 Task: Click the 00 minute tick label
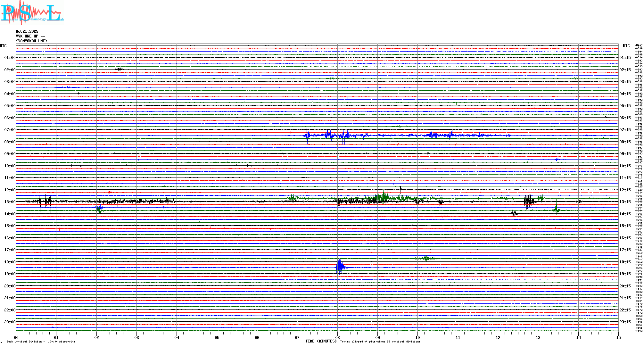point(16,337)
